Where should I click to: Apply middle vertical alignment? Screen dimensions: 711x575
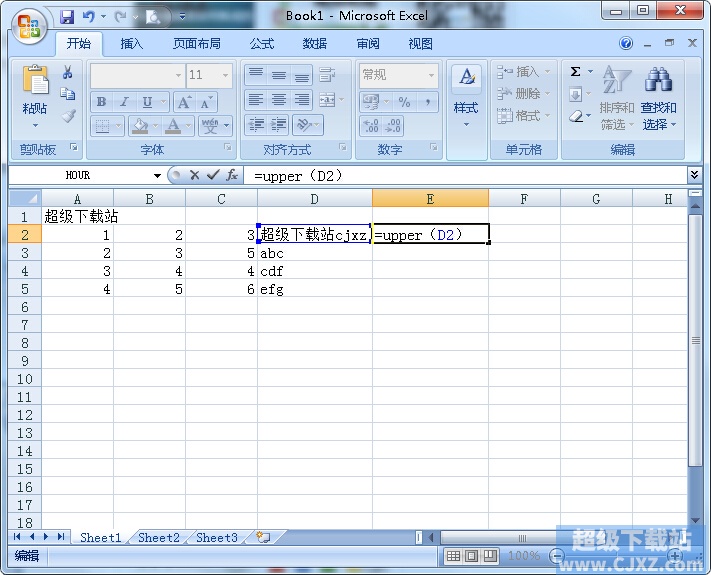pyautogui.click(x=279, y=75)
